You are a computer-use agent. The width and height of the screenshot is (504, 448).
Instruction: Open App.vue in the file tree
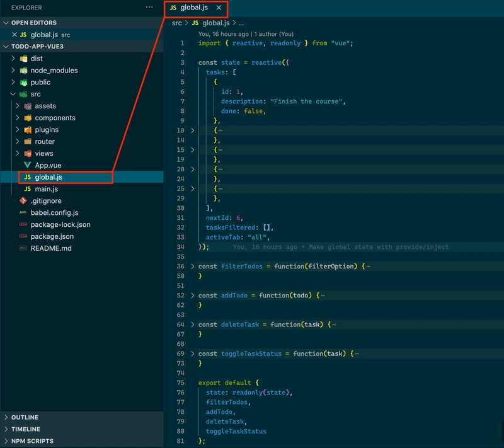click(x=82, y=165)
